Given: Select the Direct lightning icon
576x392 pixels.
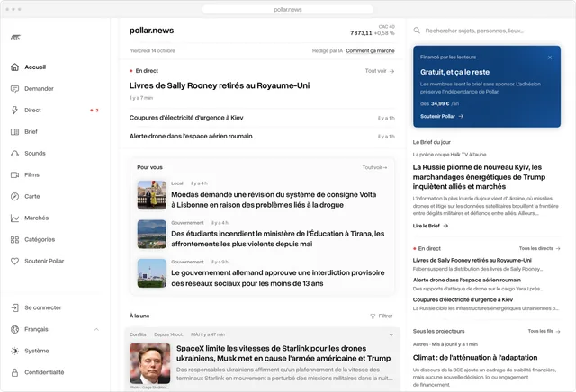Looking at the screenshot, I should (x=14, y=110).
